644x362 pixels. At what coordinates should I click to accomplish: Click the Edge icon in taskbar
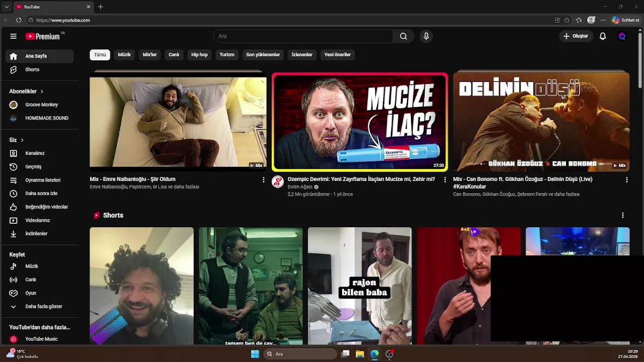(374, 354)
